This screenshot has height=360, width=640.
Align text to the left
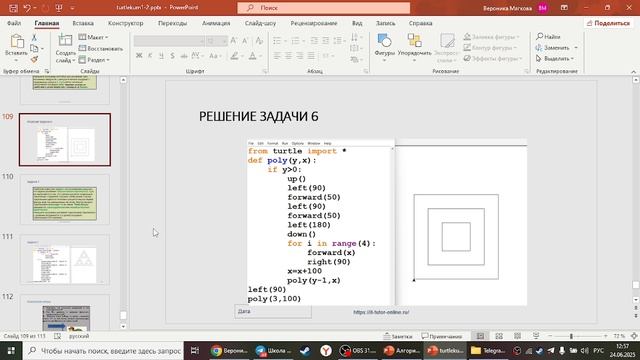click(277, 56)
